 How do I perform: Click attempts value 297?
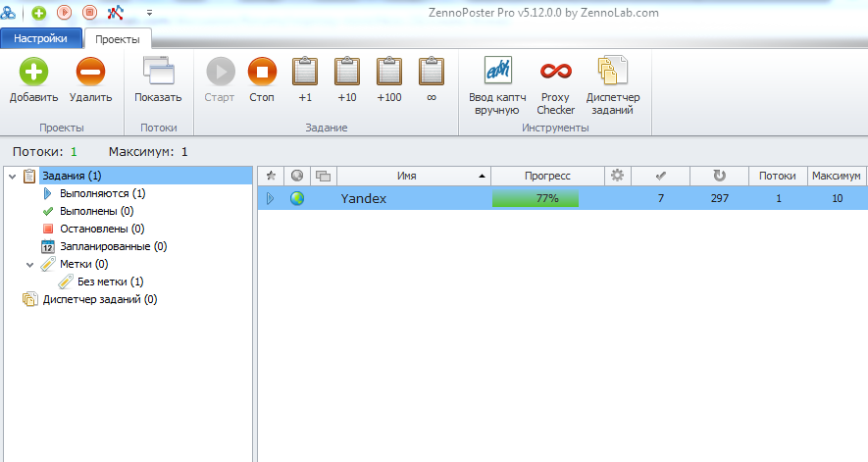(719, 198)
